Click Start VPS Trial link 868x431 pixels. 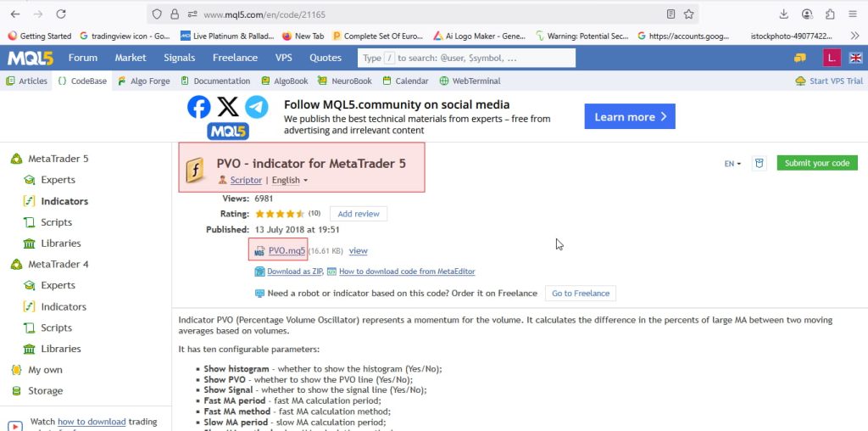[829, 81]
